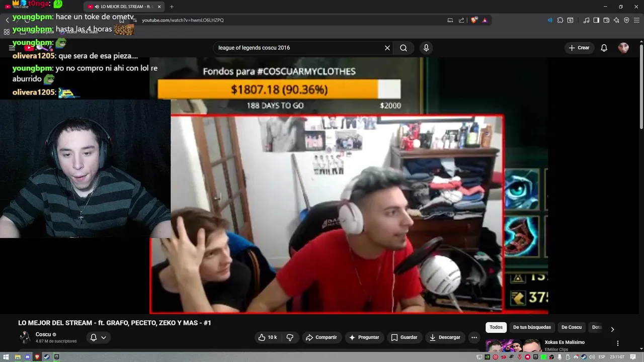Image resolution: width=644 pixels, height=362 pixels.
Task: Open the YouTube account avatar menu
Action: coord(623,48)
